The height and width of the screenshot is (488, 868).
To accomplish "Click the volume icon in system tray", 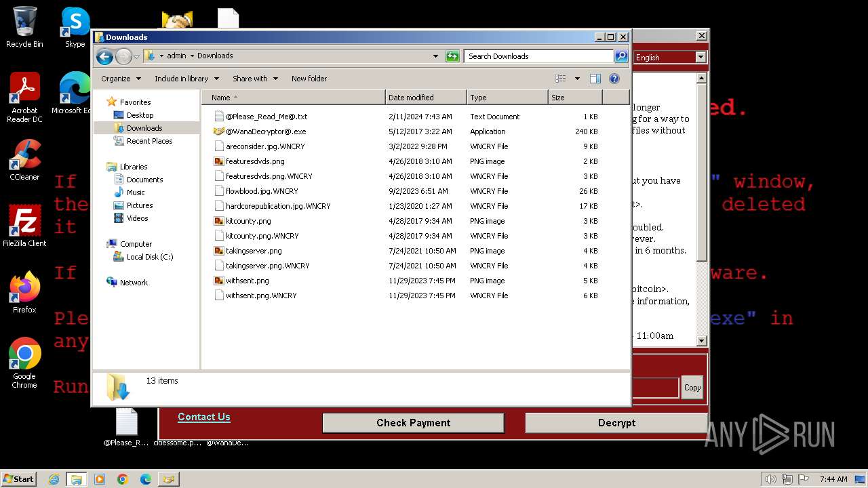I will click(771, 479).
